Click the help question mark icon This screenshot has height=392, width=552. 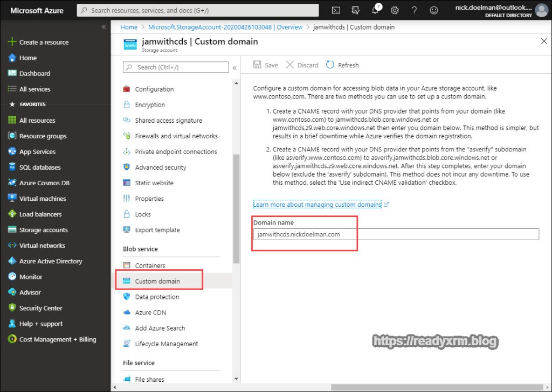click(x=414, y=10)
